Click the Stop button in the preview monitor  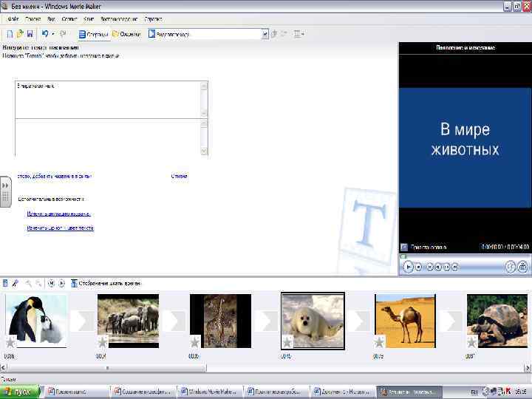pyautogui.click(x=419, y=267)
